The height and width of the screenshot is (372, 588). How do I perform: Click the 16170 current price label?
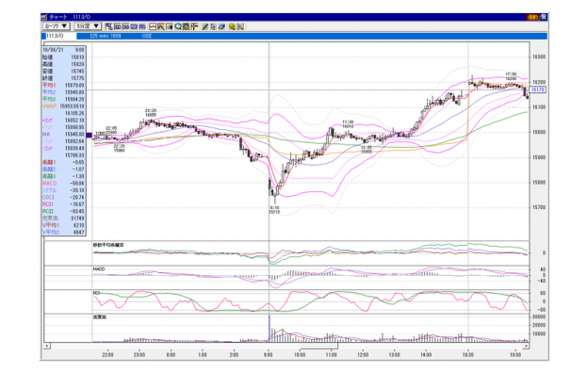(x=538, y=89)
